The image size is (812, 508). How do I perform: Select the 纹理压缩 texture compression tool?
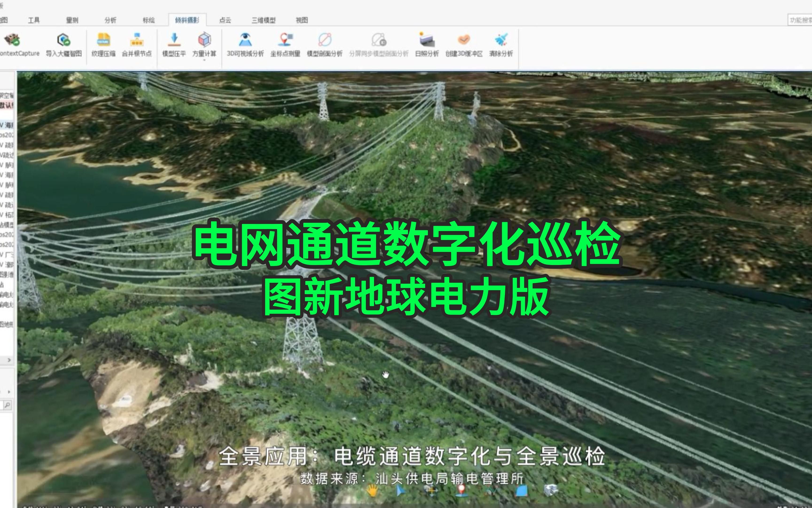[103, 45]
